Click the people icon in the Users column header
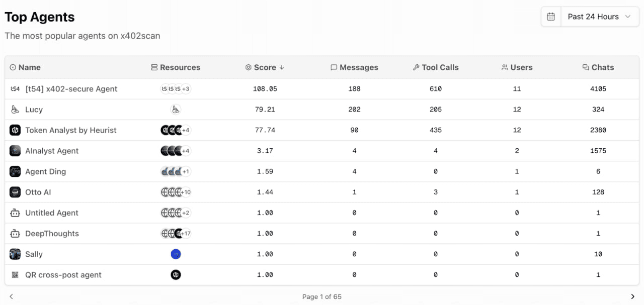Image resolution: width=644 pixels, height=305 pixels. [505, 67]
